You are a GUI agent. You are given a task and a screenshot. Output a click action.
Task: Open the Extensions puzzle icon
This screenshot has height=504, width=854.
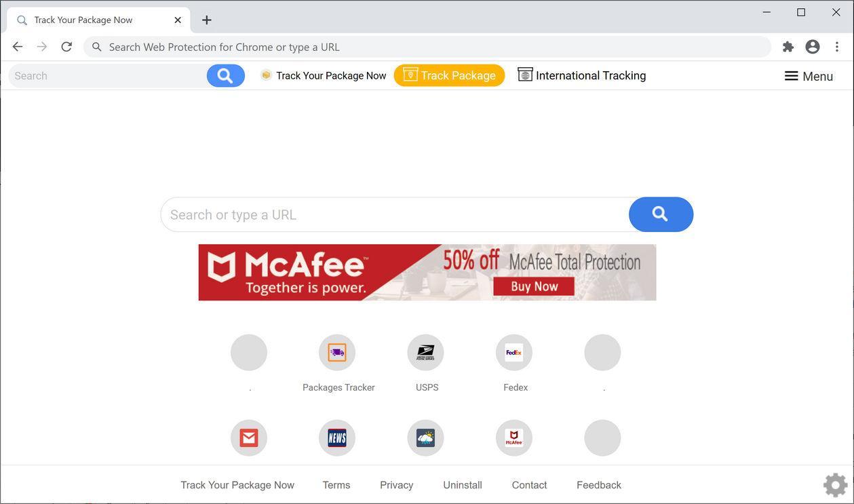tap(788, 47)
